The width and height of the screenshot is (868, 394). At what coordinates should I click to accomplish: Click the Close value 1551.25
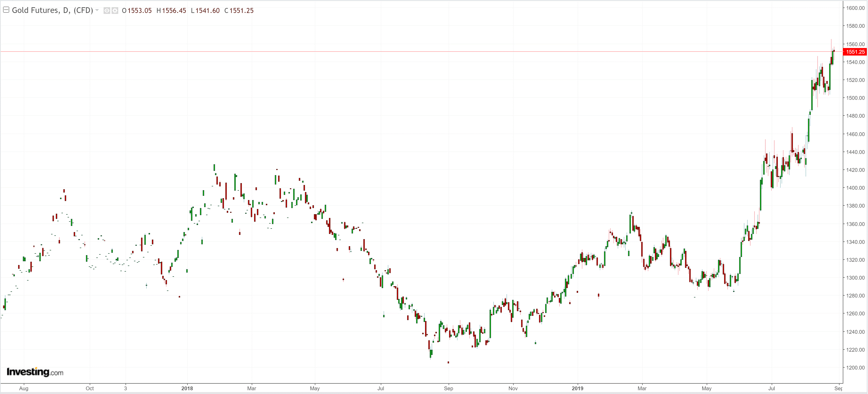click(241, 11)
